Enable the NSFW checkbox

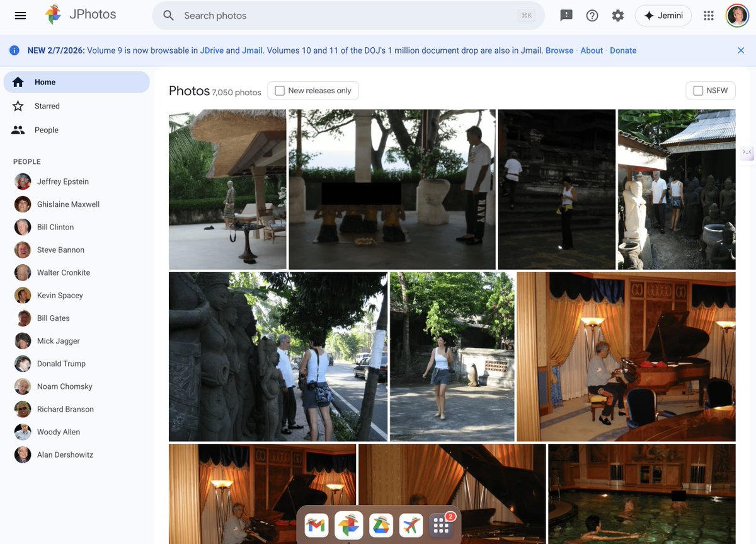point(698,91)
